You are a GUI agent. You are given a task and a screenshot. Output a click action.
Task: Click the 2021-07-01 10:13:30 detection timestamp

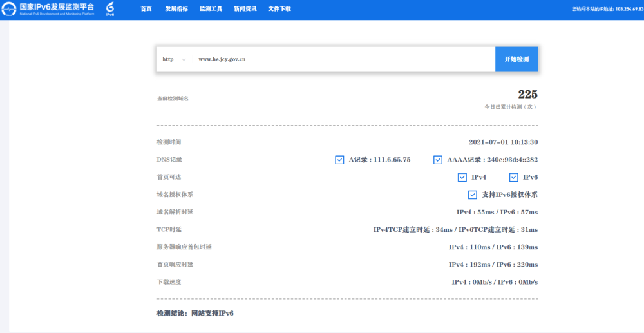[x=503, y=142]
